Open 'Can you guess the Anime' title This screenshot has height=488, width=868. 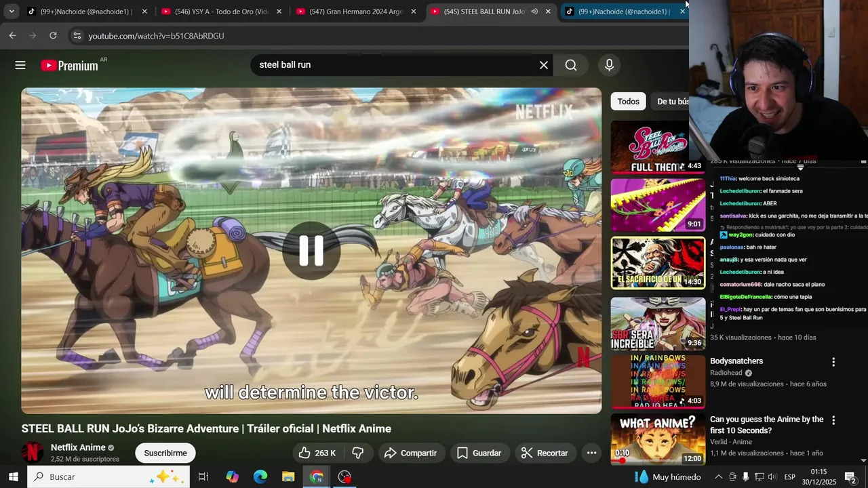[x=767, y=425]
